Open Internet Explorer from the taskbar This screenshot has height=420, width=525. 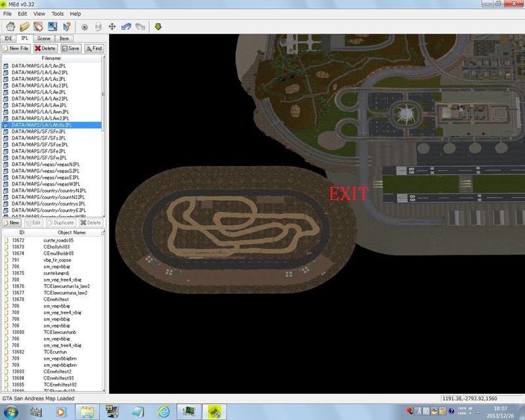(x=163, y=411)
